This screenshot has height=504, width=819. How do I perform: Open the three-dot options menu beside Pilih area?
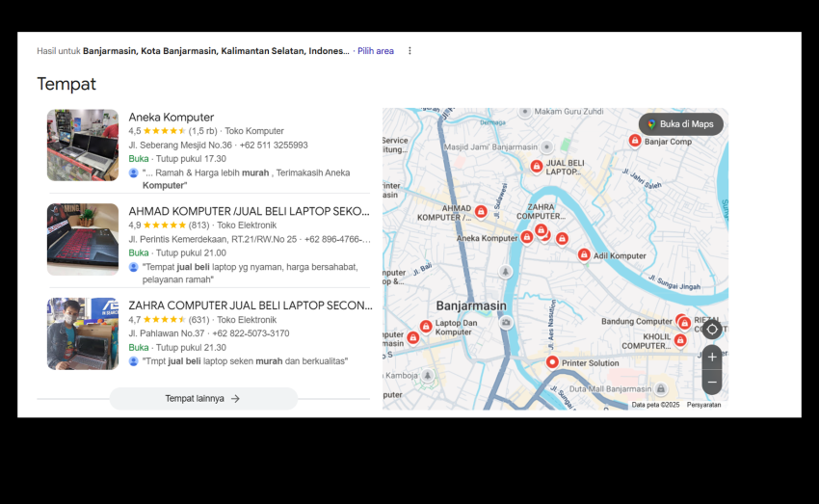[x=409, y=51]
